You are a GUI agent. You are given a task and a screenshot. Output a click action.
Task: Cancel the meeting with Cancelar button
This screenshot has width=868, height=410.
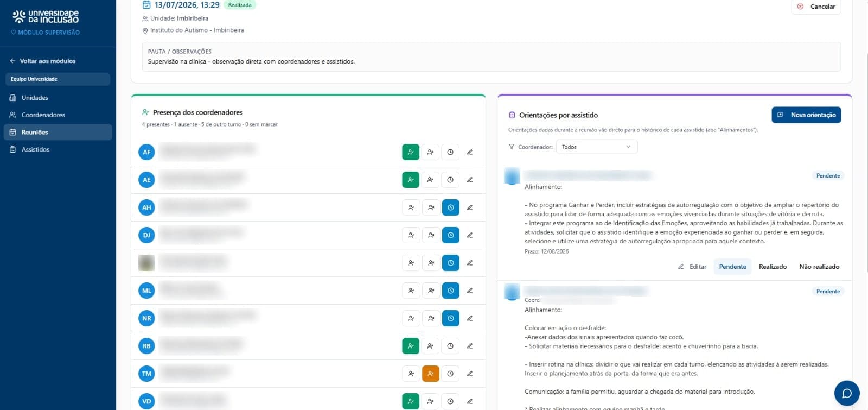click(816, 7)
